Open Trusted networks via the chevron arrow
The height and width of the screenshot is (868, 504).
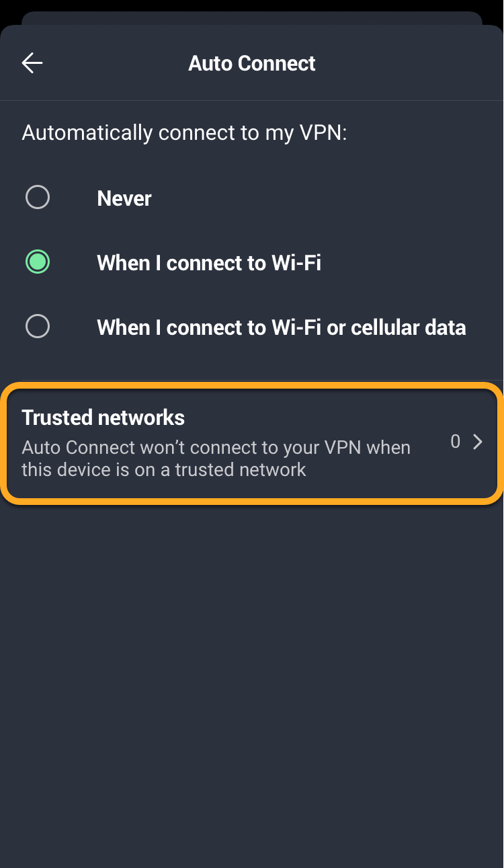pyautogui.click(x=478, y=442)
